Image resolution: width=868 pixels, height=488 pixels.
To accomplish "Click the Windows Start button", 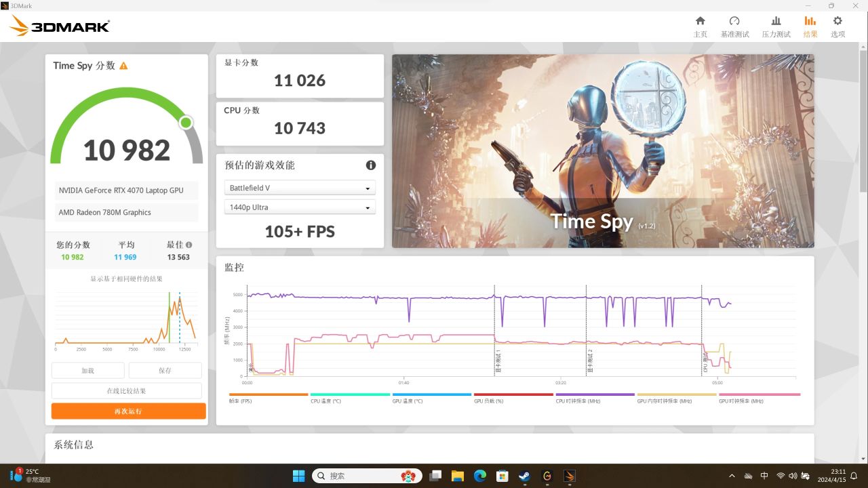I will (x=298, y=476).
